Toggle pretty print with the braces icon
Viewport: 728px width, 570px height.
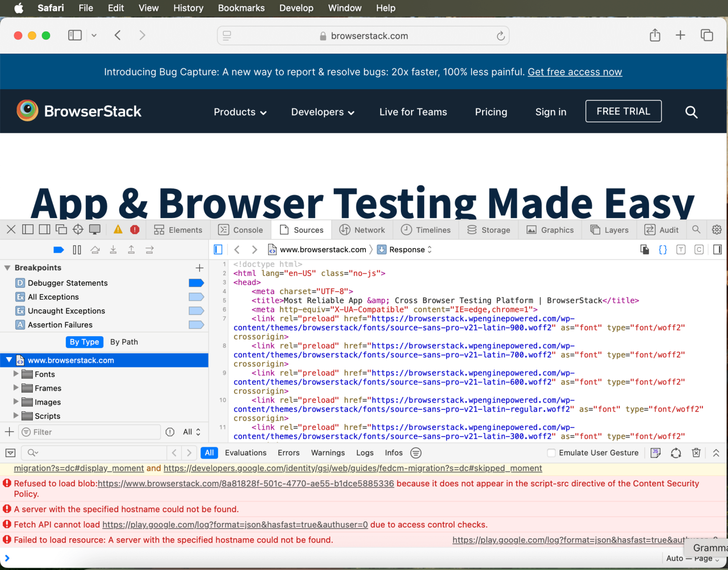(663, 249)
